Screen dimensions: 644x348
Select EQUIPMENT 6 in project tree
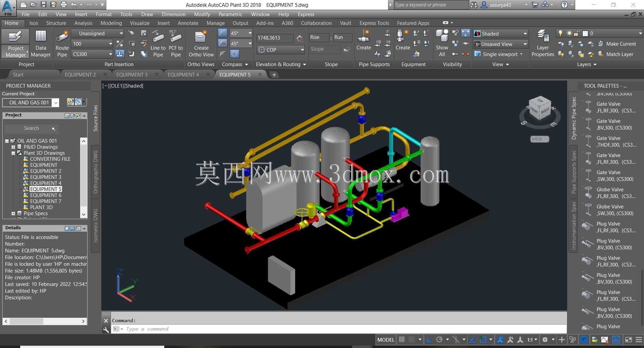[46, 195]
